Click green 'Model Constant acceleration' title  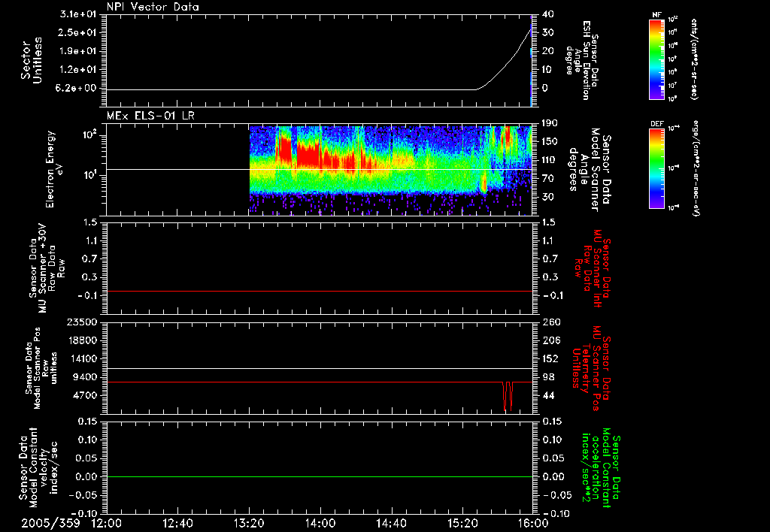point(601,469)
